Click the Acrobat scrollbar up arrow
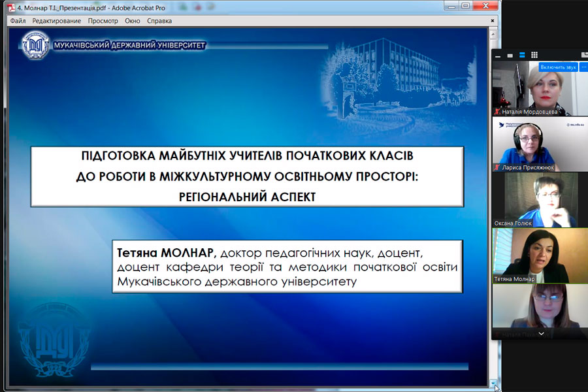The height and width of the screenshot is (392, 588). 493,34
